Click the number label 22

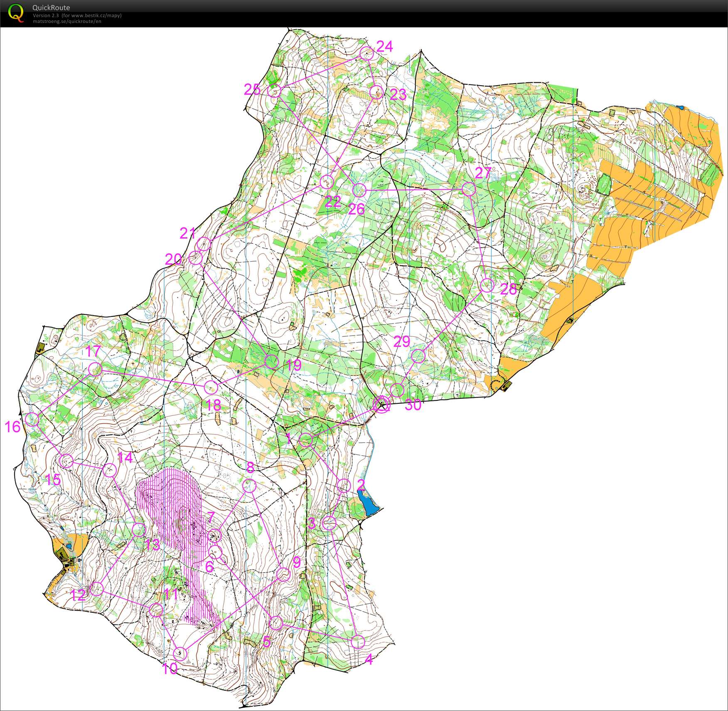tap(333, 202)
